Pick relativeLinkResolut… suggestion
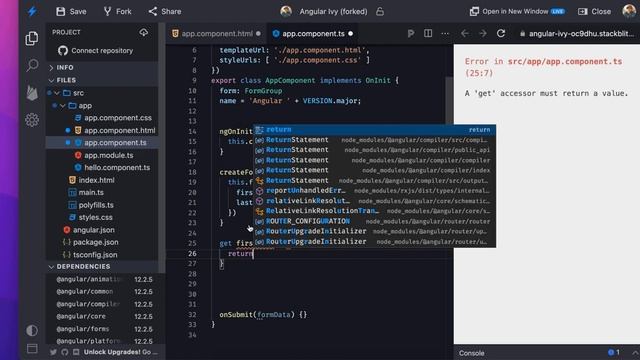 coord(375,201)
